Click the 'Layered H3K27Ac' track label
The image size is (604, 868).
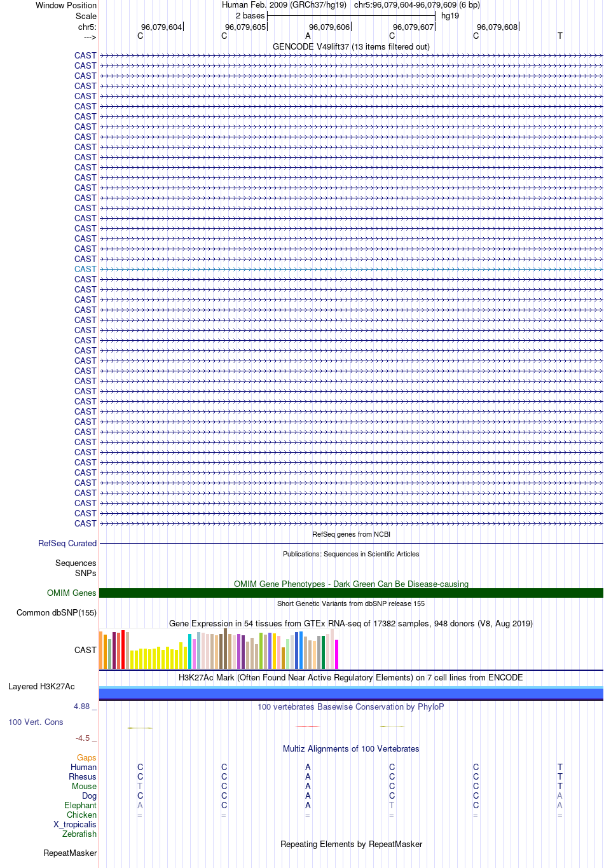41,686
